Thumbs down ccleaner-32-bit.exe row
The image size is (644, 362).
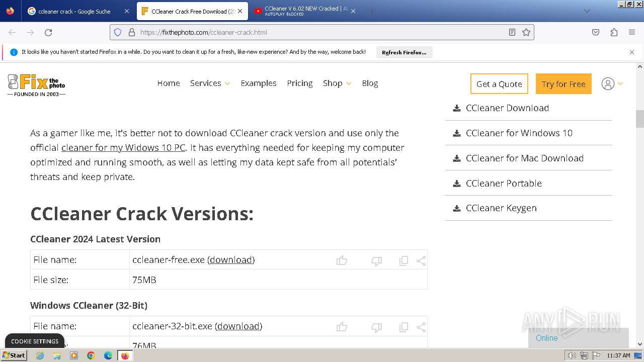click(376, 327)
